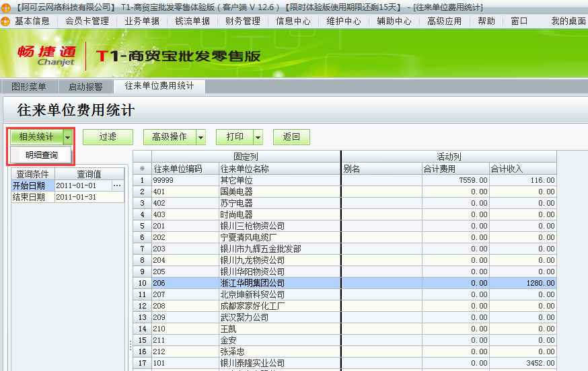This screenshot has width=588, height=371.
Task: Open the 业务单据 menu
Action: 142,21
